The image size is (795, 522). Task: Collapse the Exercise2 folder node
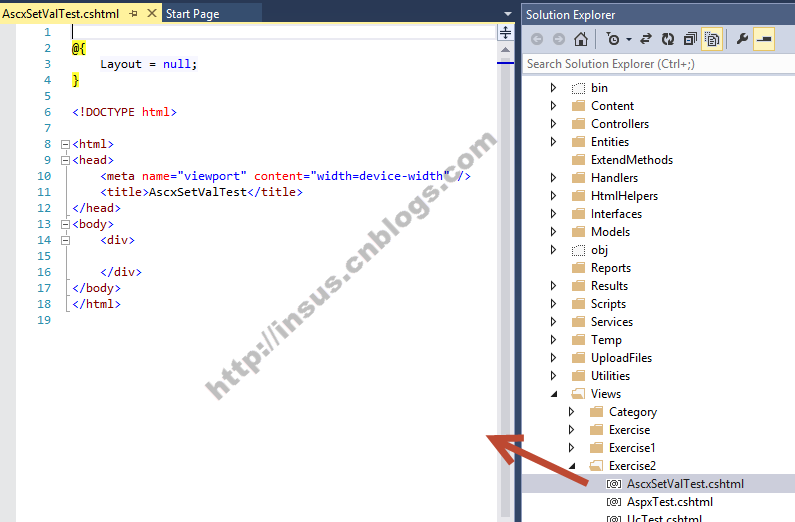coord(572,466)
